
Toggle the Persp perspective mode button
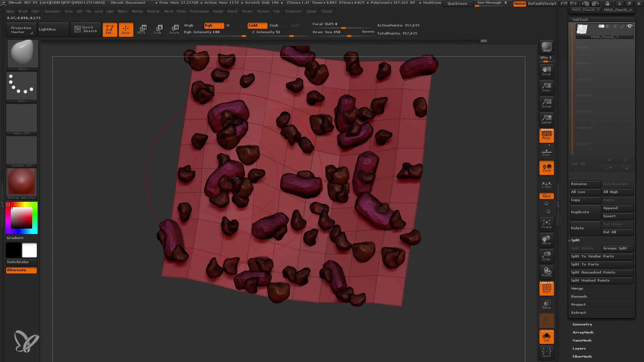click(x=546, y=135)
